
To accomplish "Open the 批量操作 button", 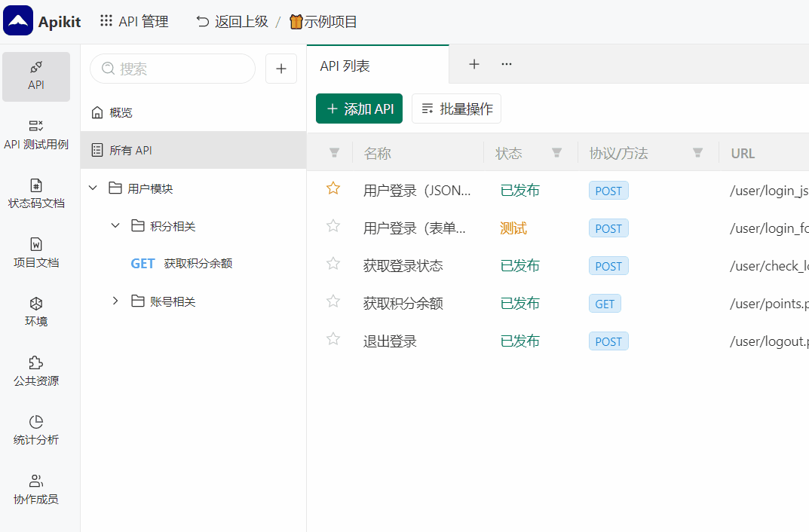I will (456, 109).
